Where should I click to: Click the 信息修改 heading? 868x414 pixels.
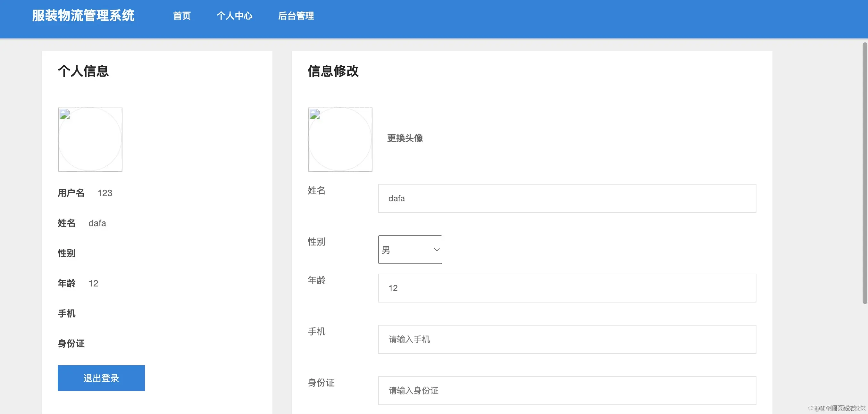pyautogui.click(x=333, y=71)
